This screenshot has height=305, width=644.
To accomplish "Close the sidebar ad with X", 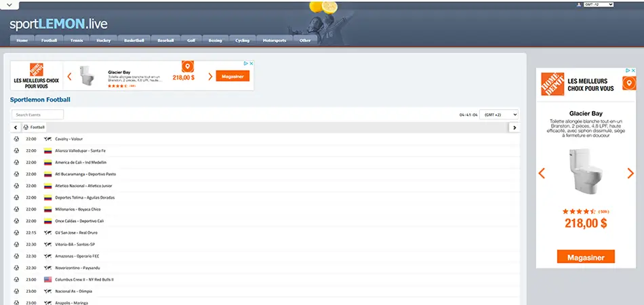I will pos(633,70).
